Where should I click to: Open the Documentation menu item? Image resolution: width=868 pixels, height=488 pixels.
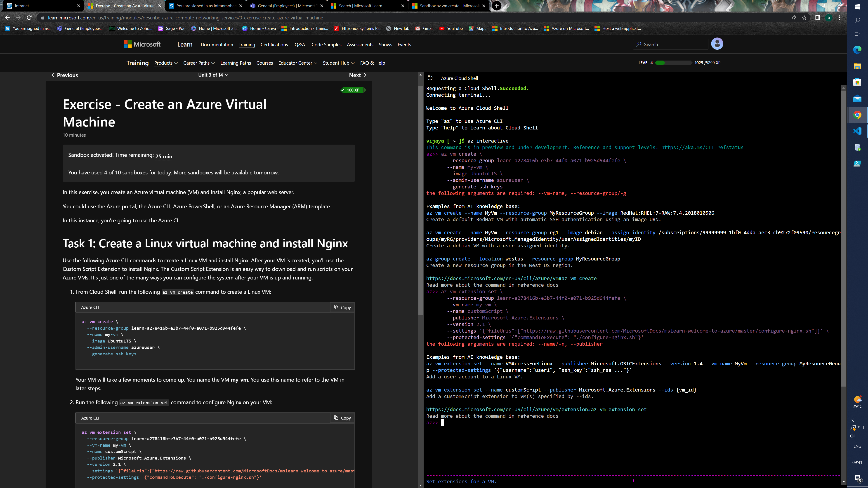pos(217,45)
